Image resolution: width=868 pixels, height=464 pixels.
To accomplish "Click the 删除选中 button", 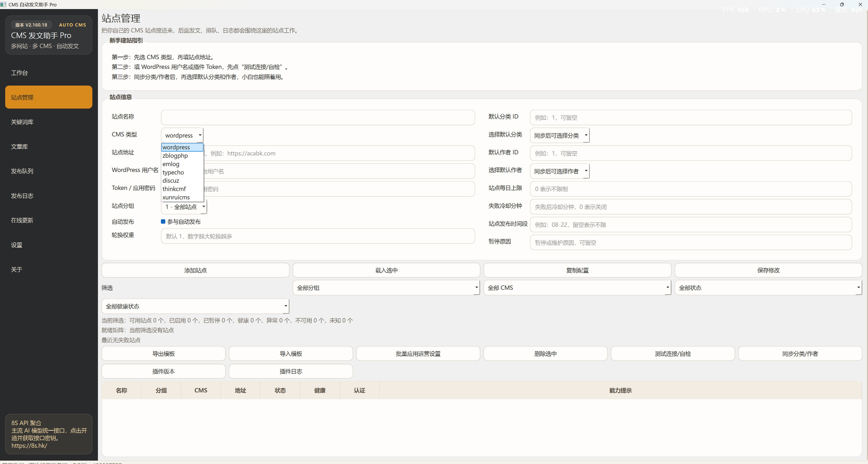I will coord(546,354).
